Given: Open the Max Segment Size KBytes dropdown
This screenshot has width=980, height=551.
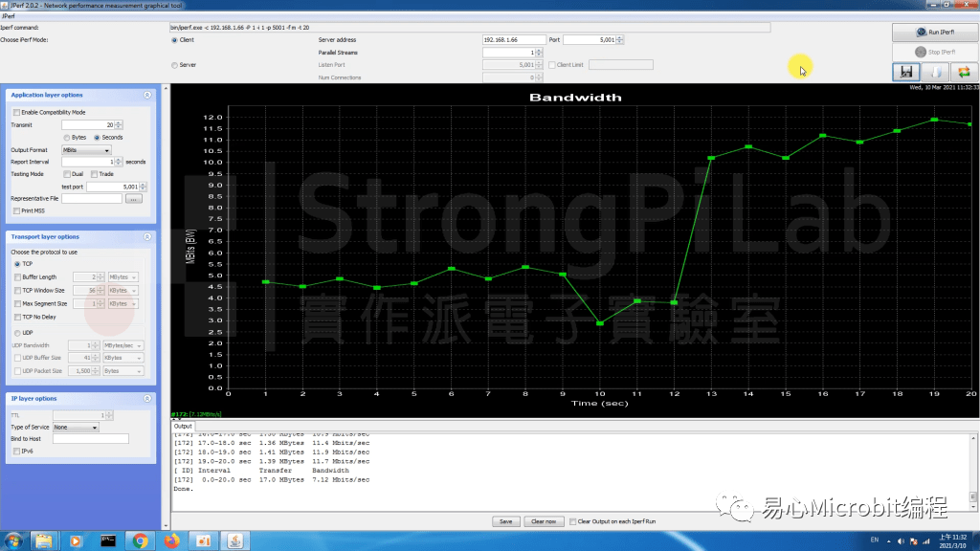Looking at the screenshot, I should click(x=122, y=303).
